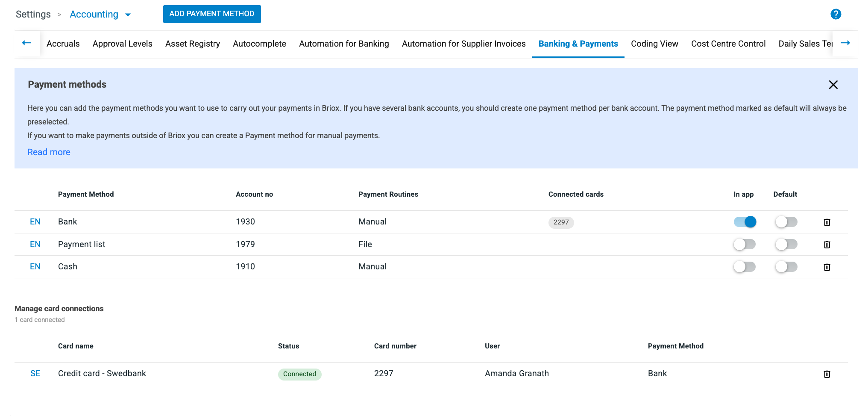Disable In app toggle for Bank
The width and height of the screenshot is (868, 416).
tap(745, 221)
